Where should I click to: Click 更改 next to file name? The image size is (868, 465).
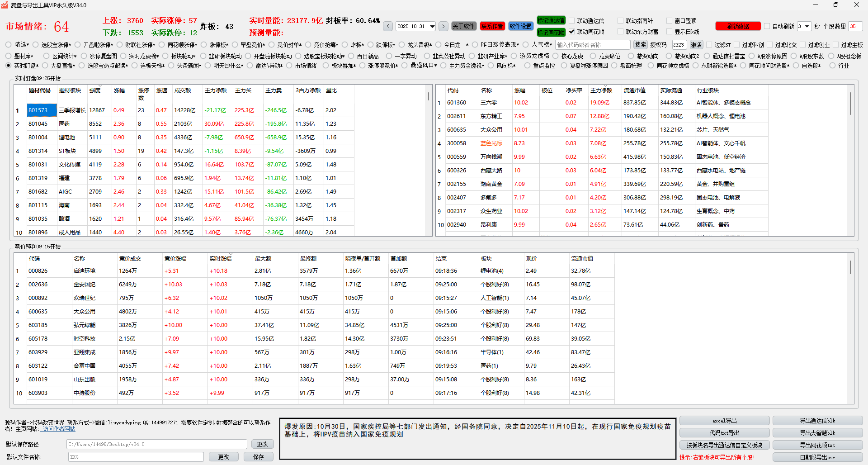(x=223, y=457)
